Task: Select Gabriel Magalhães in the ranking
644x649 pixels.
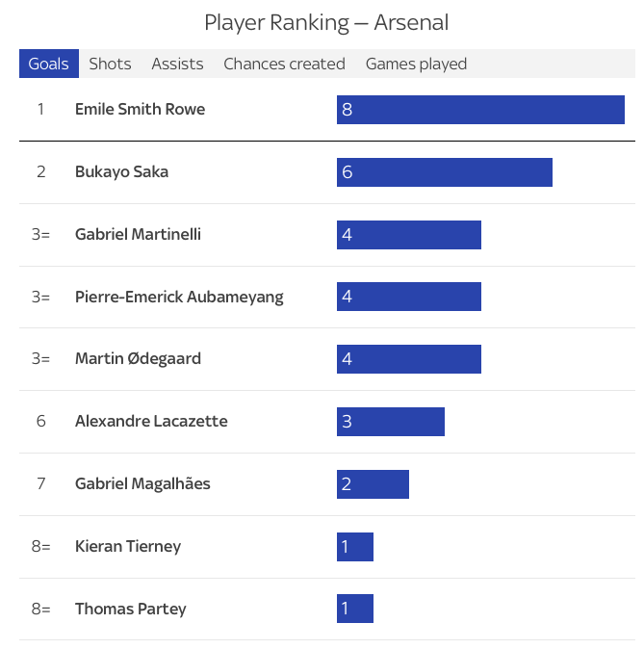Action: tap(142, 484)
